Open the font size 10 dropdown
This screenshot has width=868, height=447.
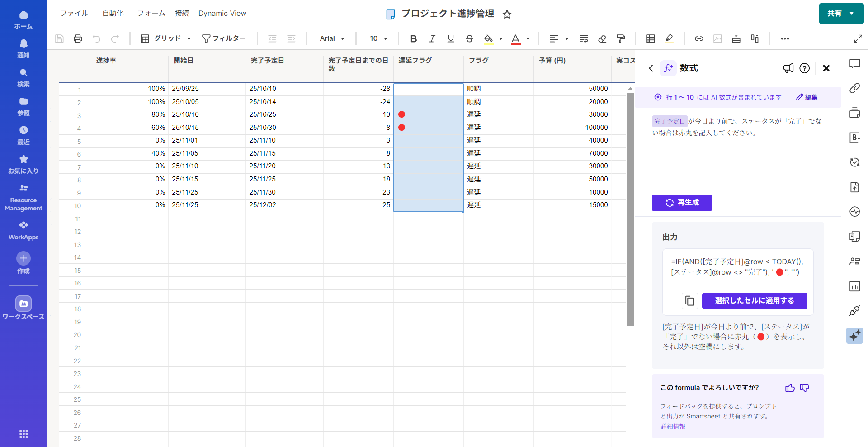378,39
